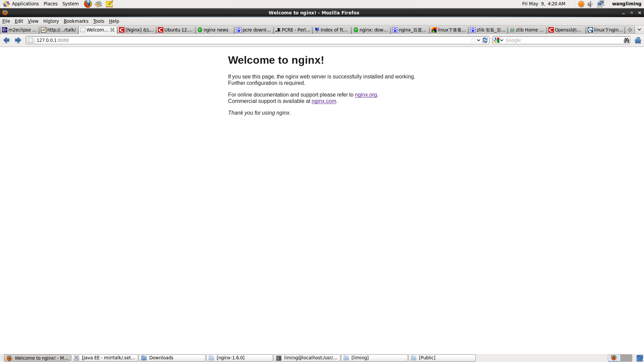Viewport: 644px width, 362px height.
Task: Open the Applications menu in top panel
Action: pyautogui.click(x=21, y=4)
